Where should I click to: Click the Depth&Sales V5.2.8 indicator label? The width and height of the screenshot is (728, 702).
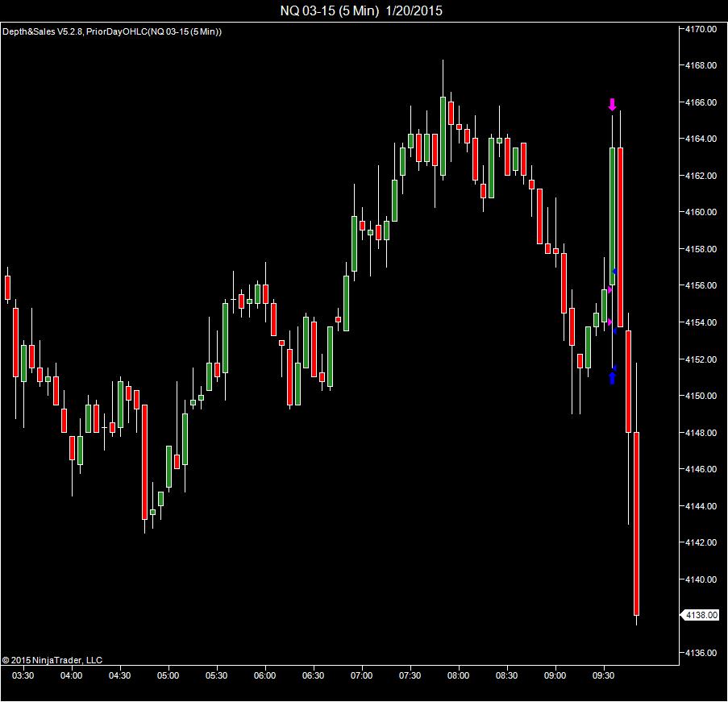click(x=43, y=31)
